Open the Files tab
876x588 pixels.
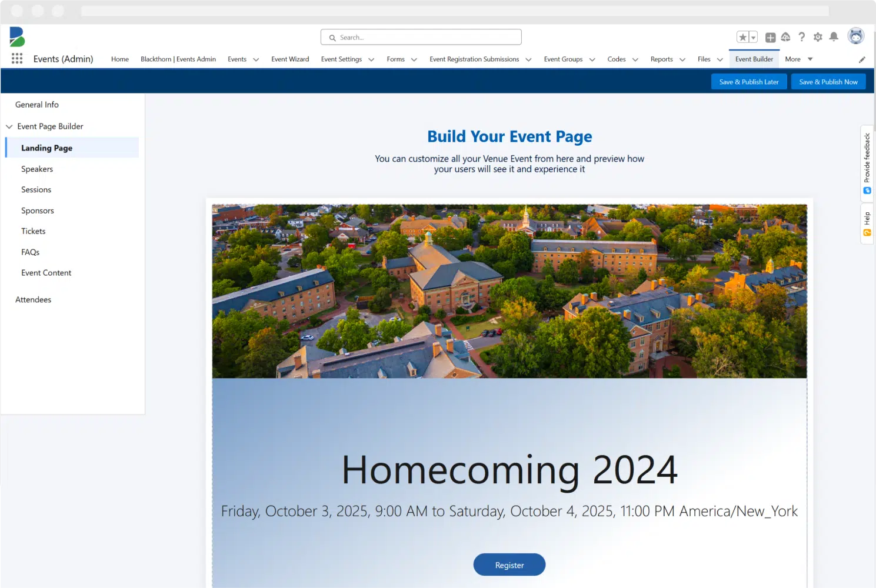pyautogui.click(x=704, y=59)
